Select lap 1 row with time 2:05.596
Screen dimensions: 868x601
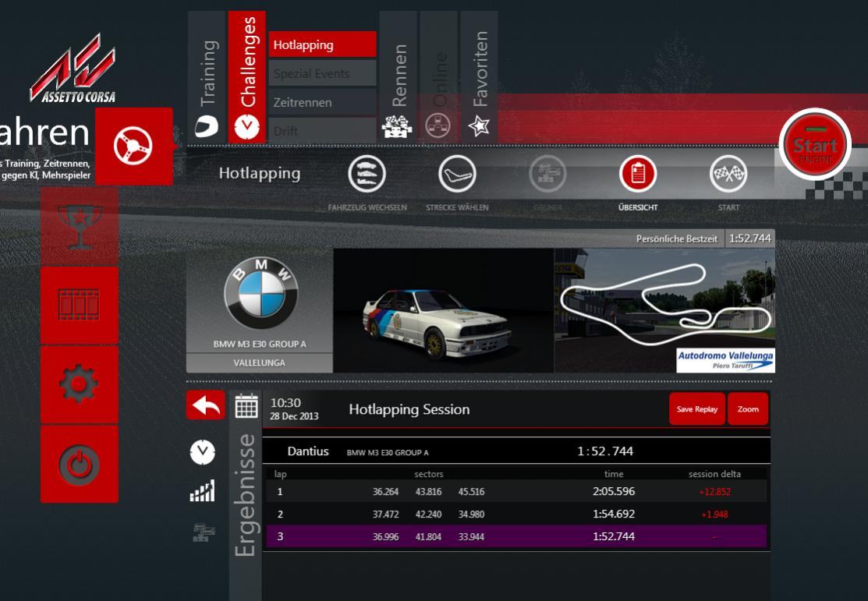coord(516,491)
